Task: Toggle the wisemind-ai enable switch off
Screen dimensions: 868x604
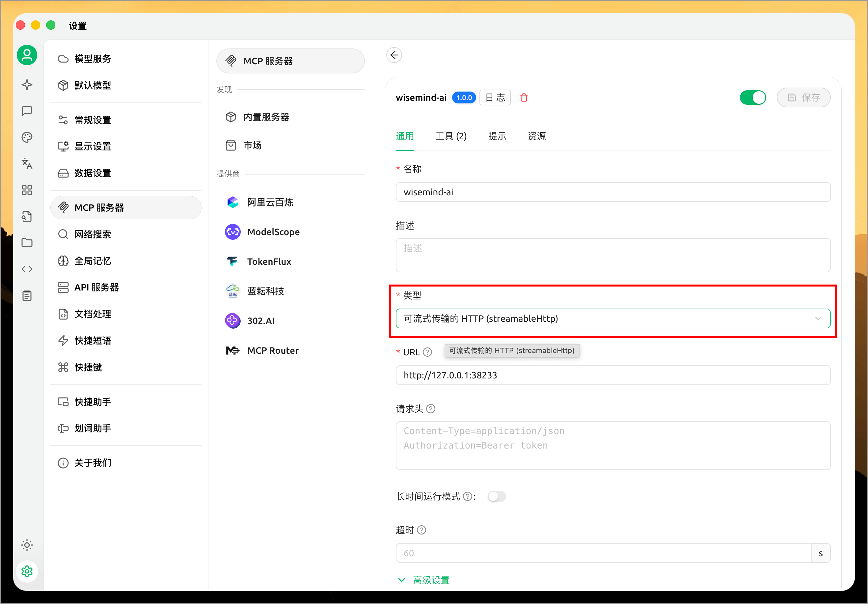Action: (752, 97)
